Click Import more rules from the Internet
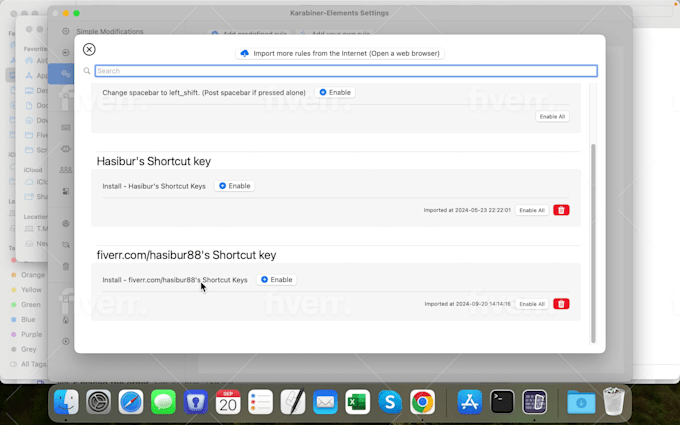680x425 pixels. [340, 53]
